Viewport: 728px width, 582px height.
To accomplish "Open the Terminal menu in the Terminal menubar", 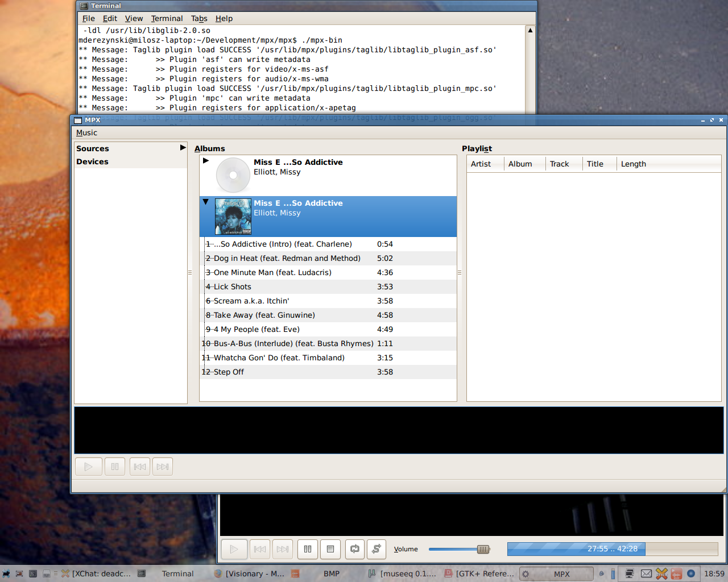I will tap(167, 18).
